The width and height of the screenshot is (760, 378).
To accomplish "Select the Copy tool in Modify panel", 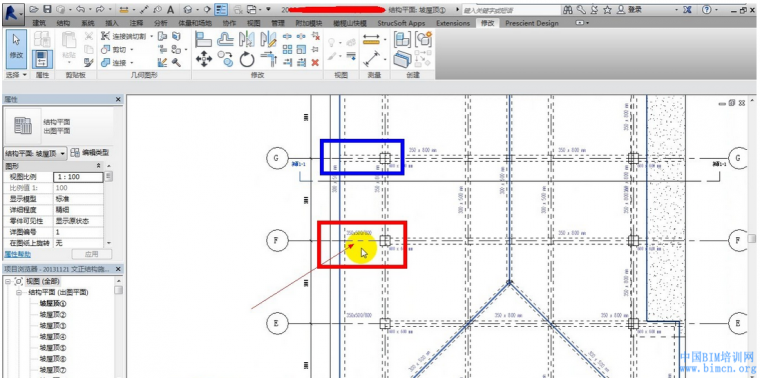I will [225, 59].
